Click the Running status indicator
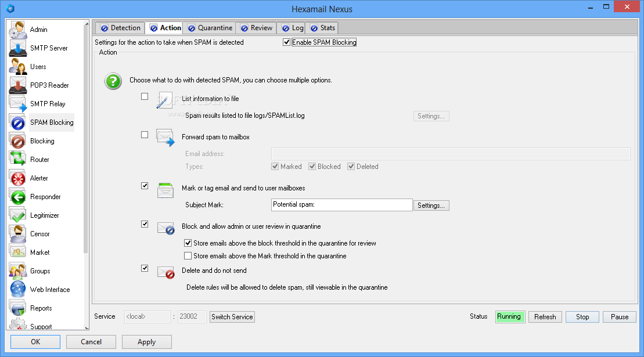644x357 pixels. (510, 317)
